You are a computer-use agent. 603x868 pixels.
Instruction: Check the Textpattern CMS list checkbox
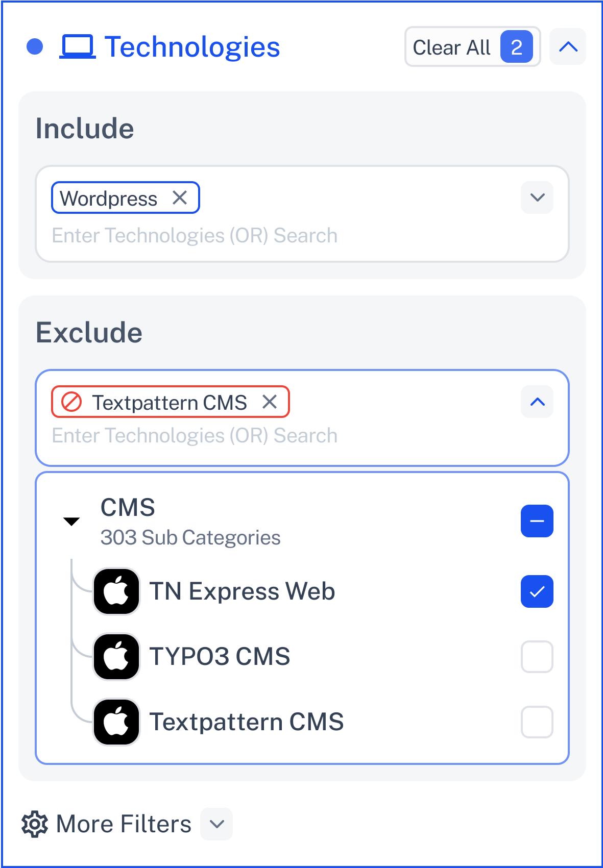(537, 722)
